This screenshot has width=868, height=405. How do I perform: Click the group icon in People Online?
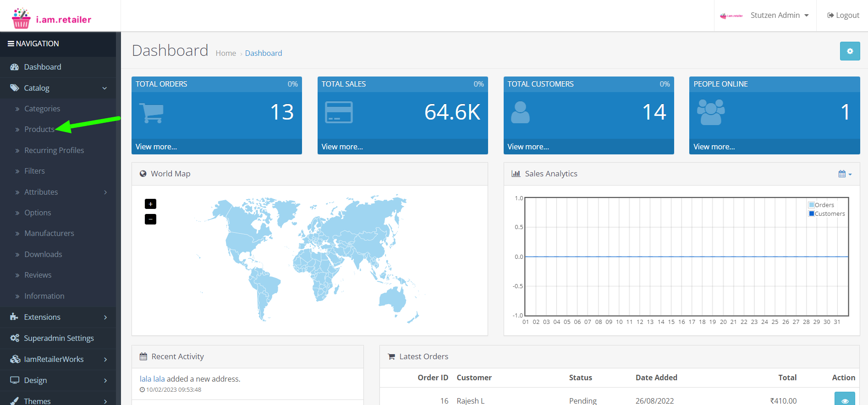click(711, 113)
